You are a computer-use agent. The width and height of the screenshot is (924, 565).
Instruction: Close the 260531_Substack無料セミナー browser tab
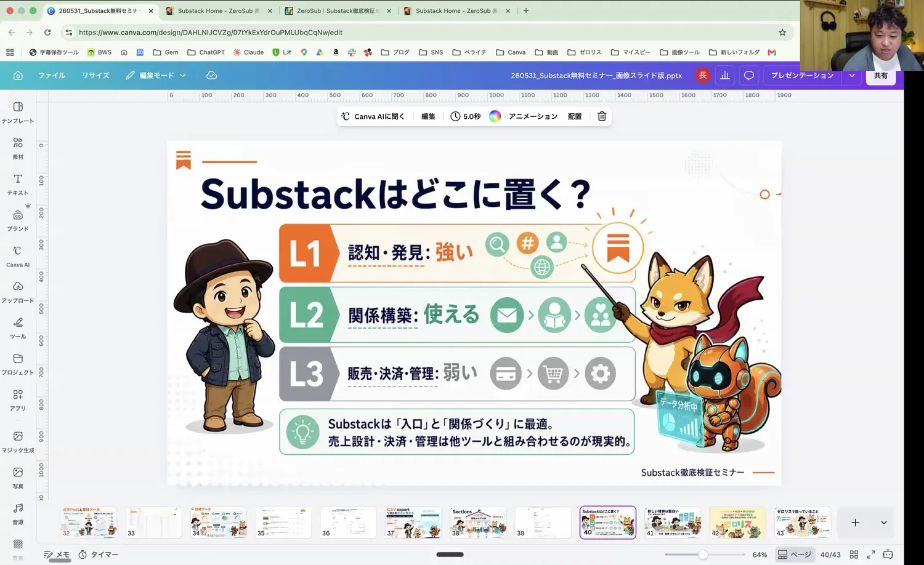click(x=151, y=10)
